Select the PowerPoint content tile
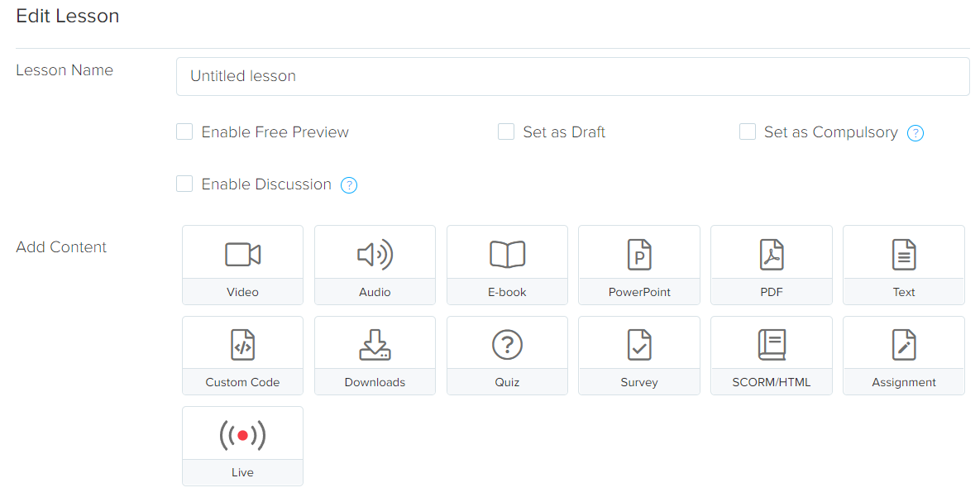Image resolution: width=980 pixels, height=502 pixels. click(639, 265)
